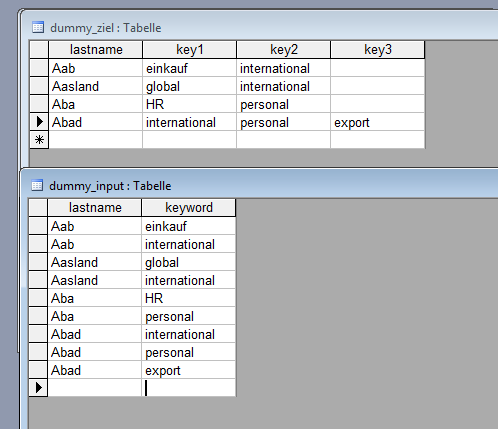Click the keyword column header in dummy_input
This screenshot has height=429, width=498.
pyautogui.click(x=189, y=208)
